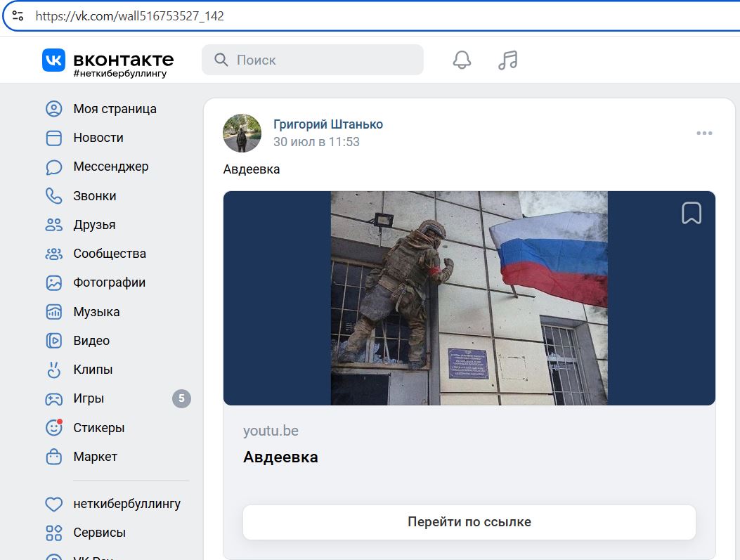Open the ВКОНТАКТЕ home wordmark
The width and height of the screenshot is (740, 560).
[x=123, y=60]
